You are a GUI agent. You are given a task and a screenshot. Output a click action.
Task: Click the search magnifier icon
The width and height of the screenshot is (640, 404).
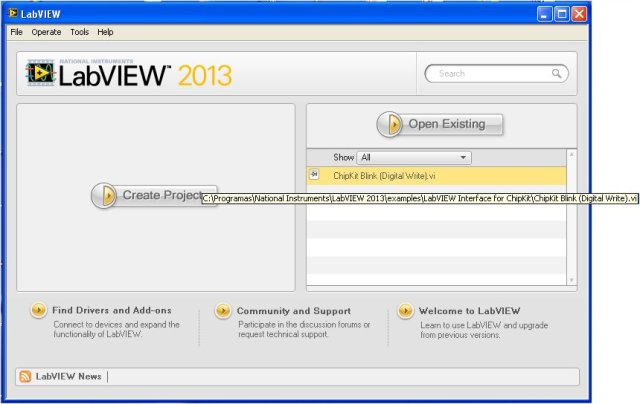click(557, 73)
